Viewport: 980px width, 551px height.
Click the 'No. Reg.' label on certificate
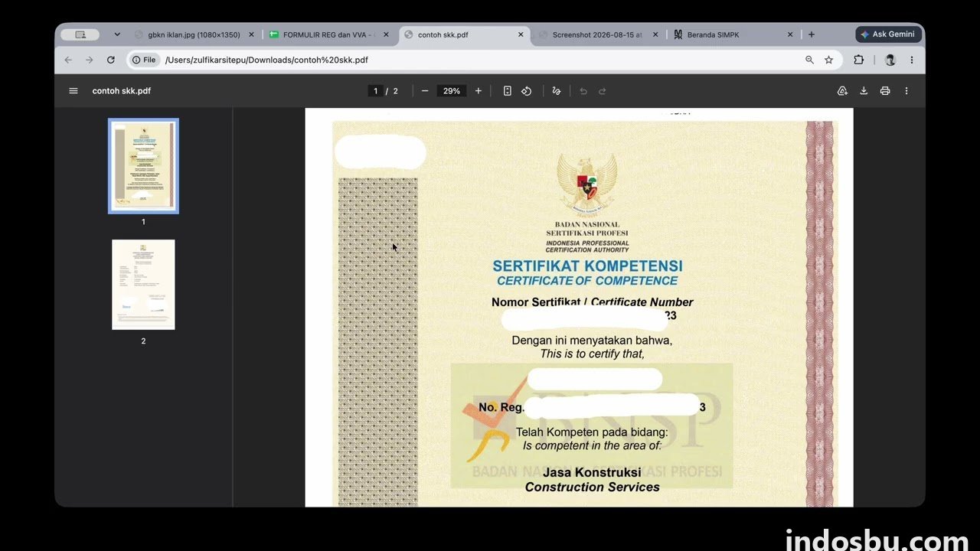coord(501,407)
